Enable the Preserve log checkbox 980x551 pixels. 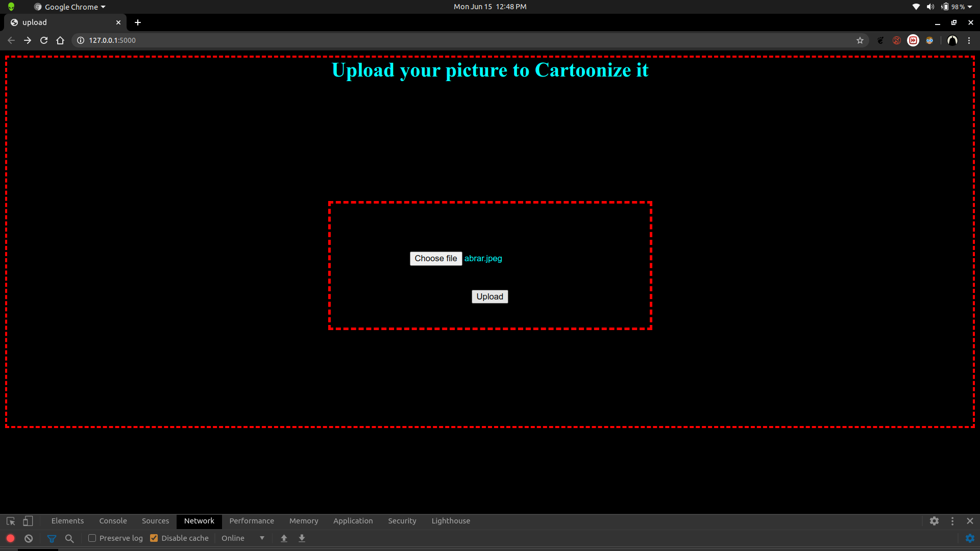tap(92, 538)
